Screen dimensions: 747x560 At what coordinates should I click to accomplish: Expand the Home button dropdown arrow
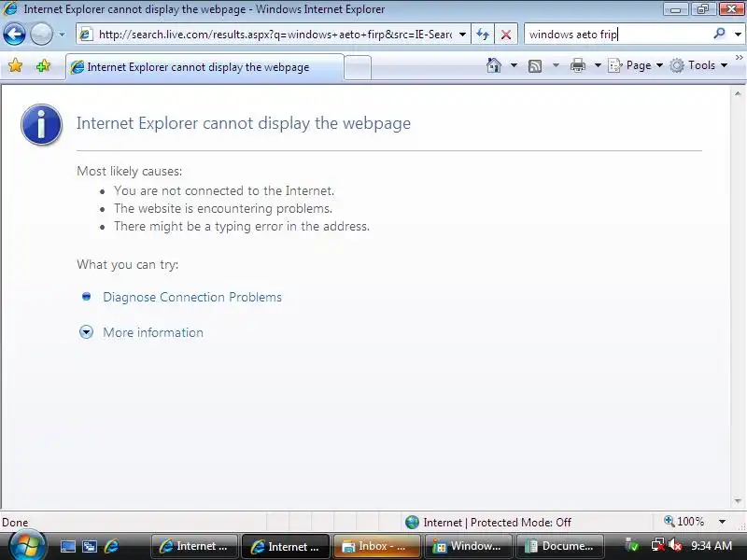(x=514, y=65)
